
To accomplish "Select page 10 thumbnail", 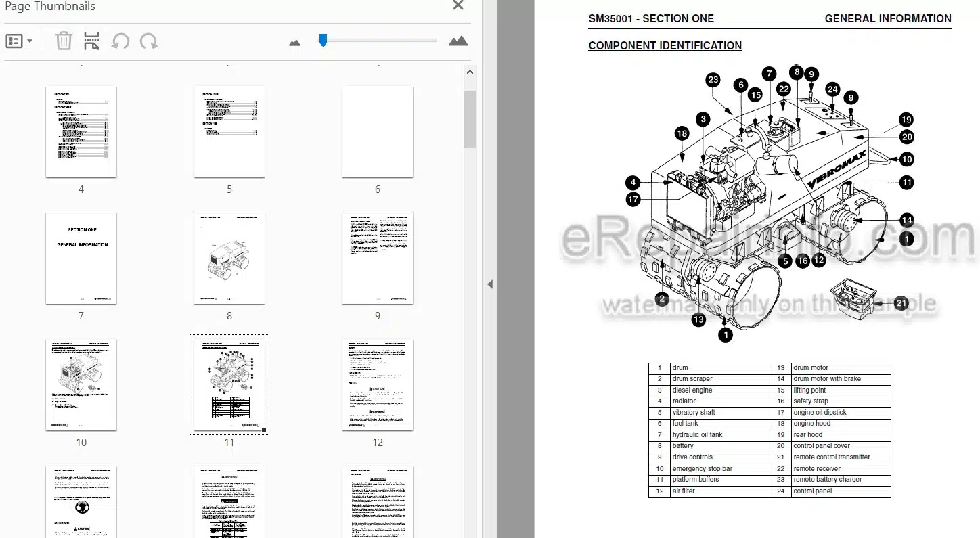I will click(x=81, y=385).
